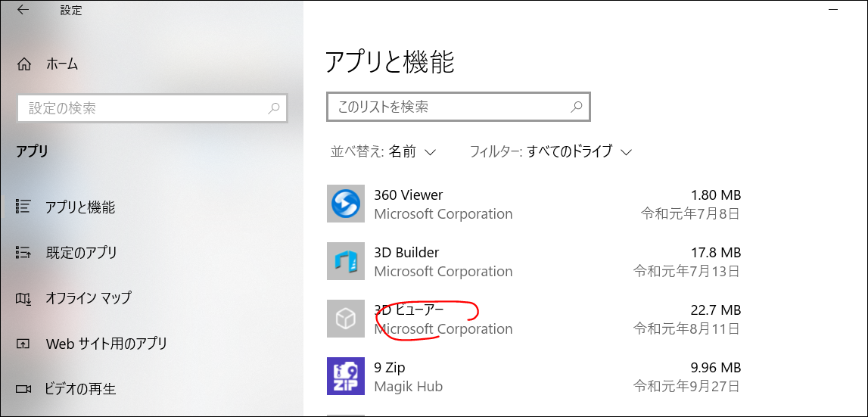
Task: Click the date 令和元年7月8日
Action: [x=689, y=213]
